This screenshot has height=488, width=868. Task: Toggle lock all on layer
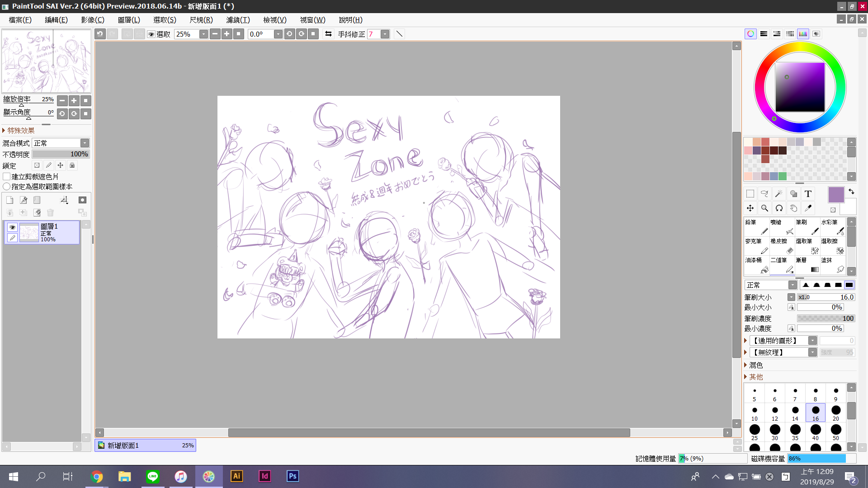(72, 165)
